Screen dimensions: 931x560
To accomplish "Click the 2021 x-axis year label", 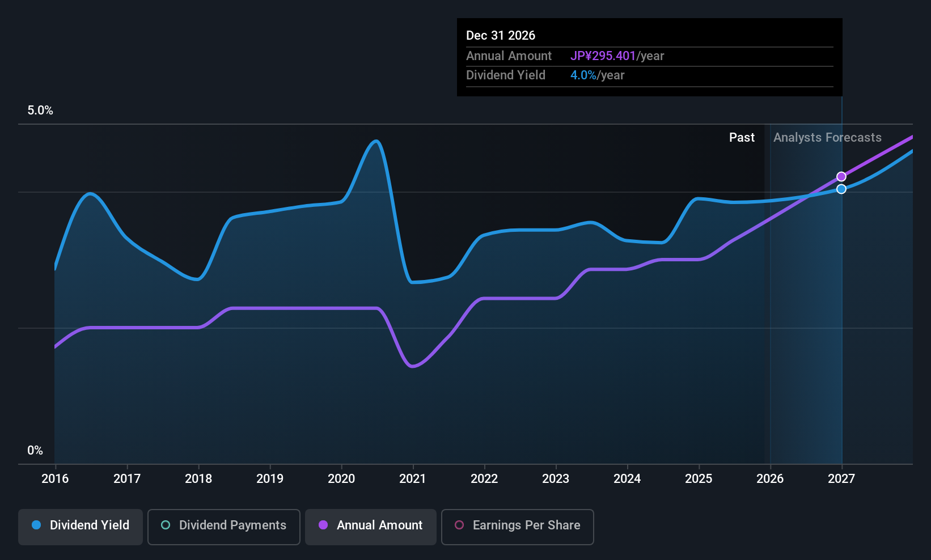I will click(412, 479).
